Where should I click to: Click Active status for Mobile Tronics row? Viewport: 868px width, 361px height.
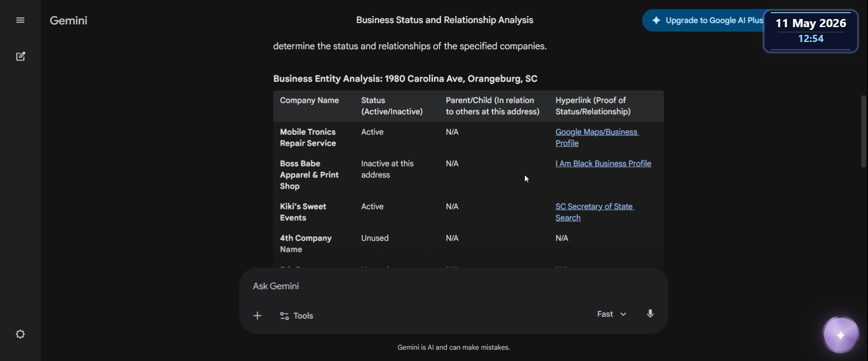click(x=372, y=132)
